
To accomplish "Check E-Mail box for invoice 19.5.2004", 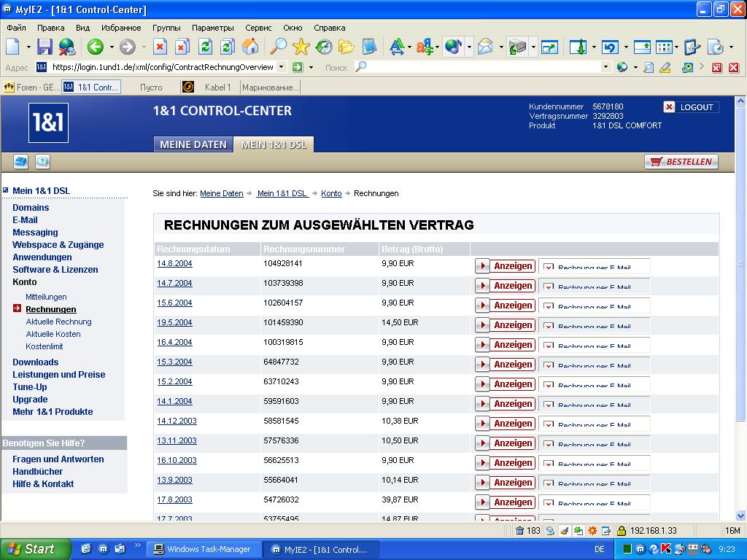I will tap(549, 326).
